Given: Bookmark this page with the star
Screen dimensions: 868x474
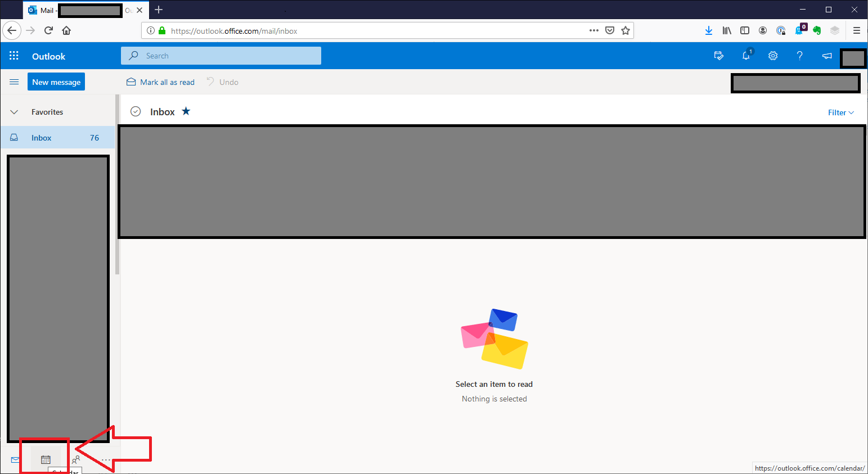Looking at the screenshot, I should (625, 30).
